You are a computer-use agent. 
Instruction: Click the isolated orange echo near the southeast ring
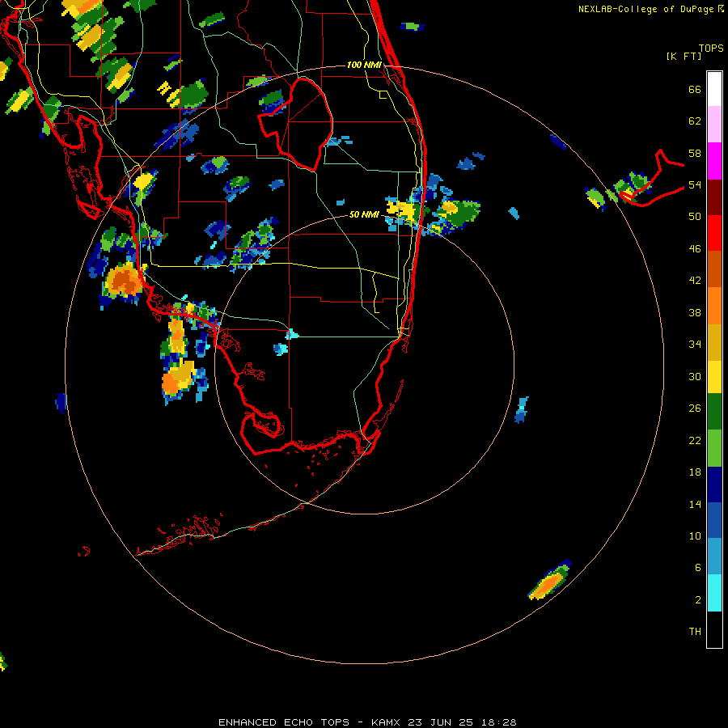549,581
